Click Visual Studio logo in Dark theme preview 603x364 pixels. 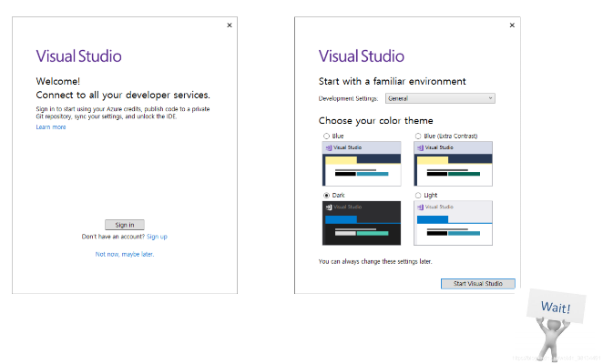(x=329, y=207)
